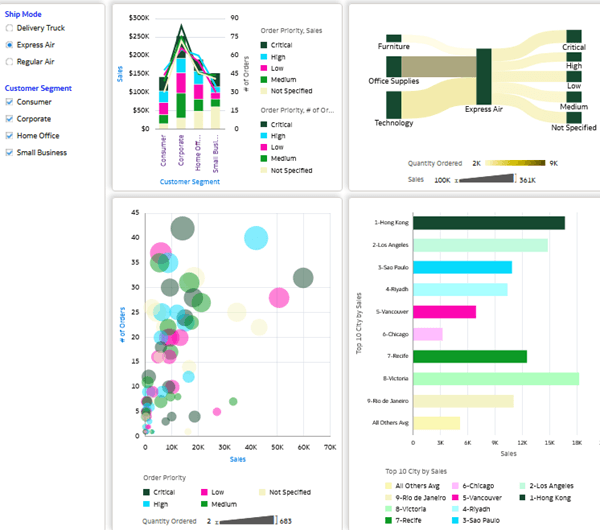Click Critical swatch in # of Orders legend

click(264, 124)
